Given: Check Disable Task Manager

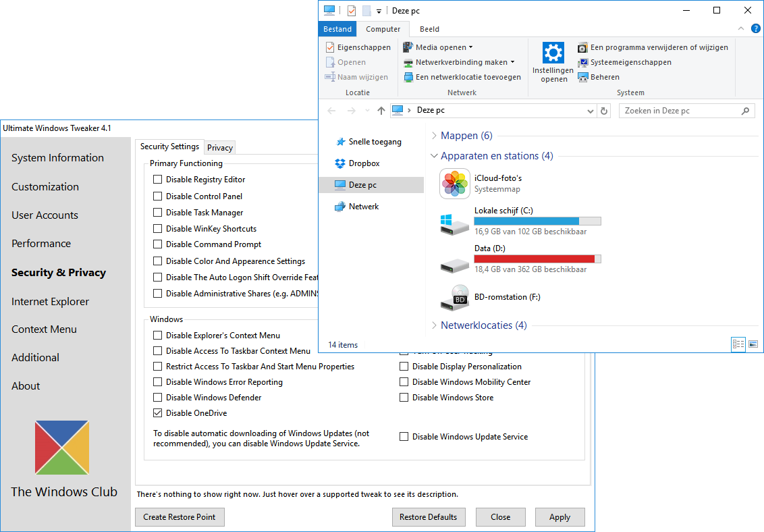Looking at the screenshot, I should (x=157, y=213).
